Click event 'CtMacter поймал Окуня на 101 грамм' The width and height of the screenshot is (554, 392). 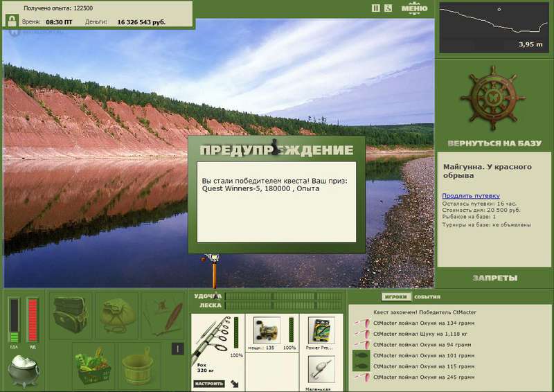point(424,355)
